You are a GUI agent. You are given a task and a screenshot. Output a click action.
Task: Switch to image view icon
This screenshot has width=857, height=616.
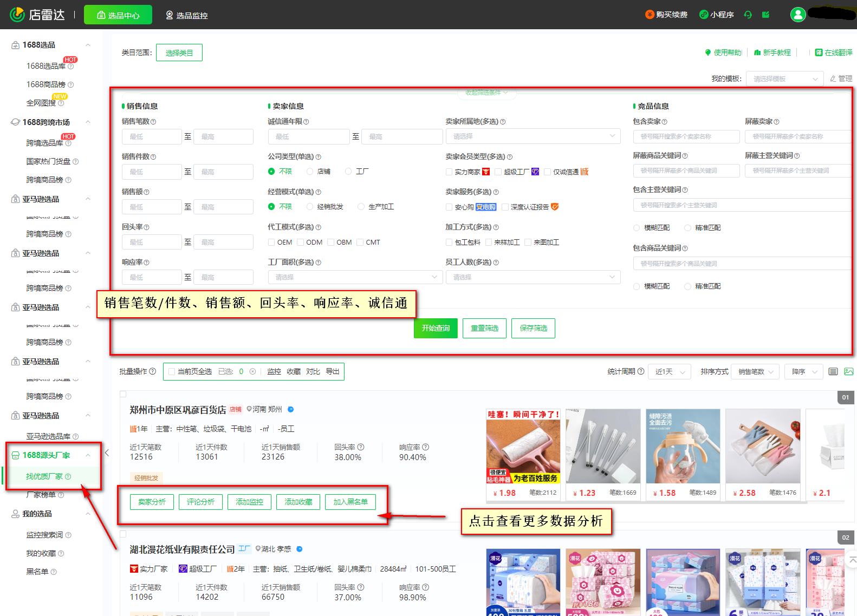tap(848, 371)
